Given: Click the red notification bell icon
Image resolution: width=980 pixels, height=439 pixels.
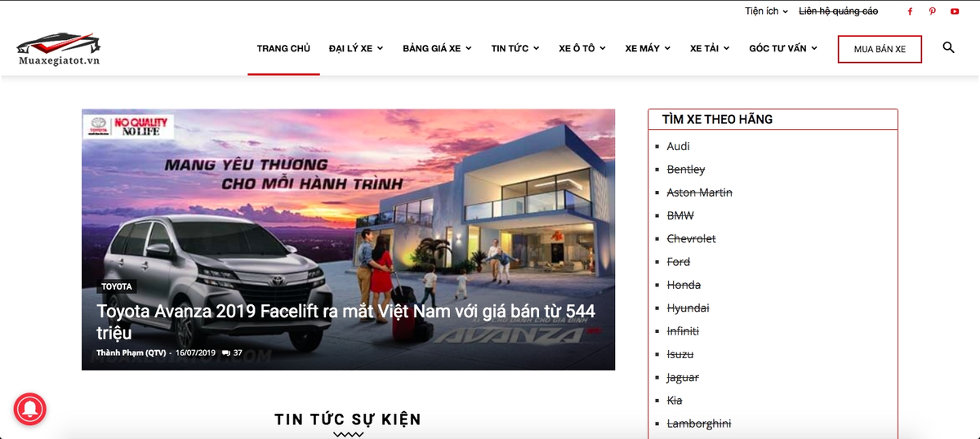Looking at the screenshot, I should [x=30, y=410].
